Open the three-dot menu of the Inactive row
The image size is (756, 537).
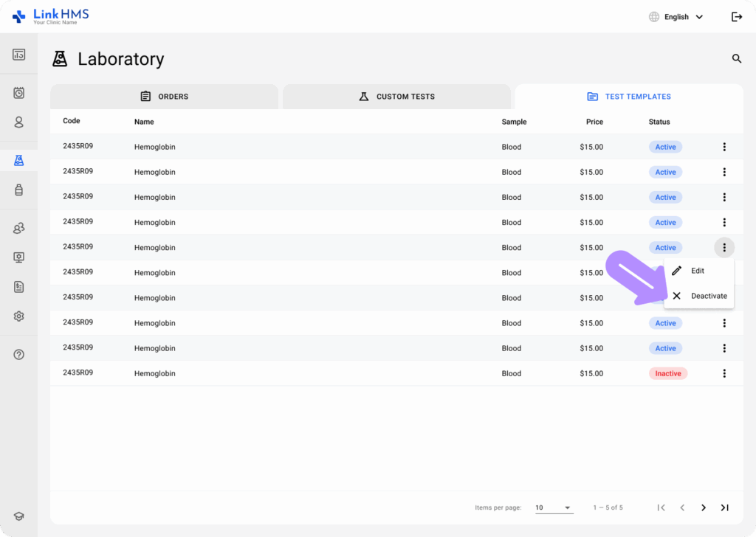coord(724,373)
